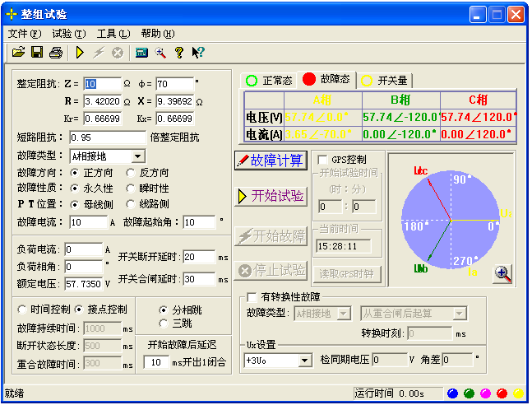Click the blue status indicator light
The image size is (532, 405).
[452, 393]
